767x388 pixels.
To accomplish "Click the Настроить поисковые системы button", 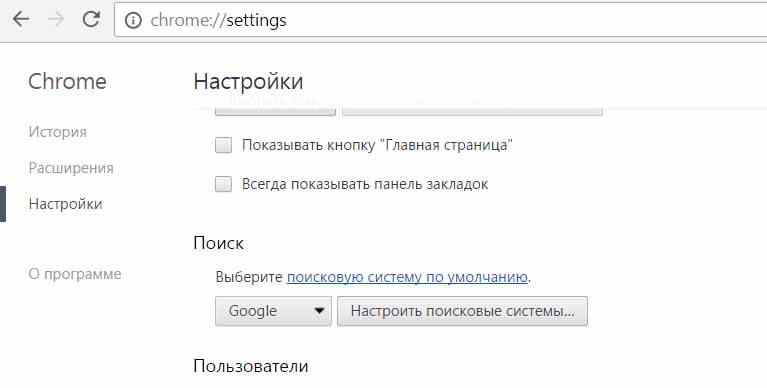I will [462, 311].
